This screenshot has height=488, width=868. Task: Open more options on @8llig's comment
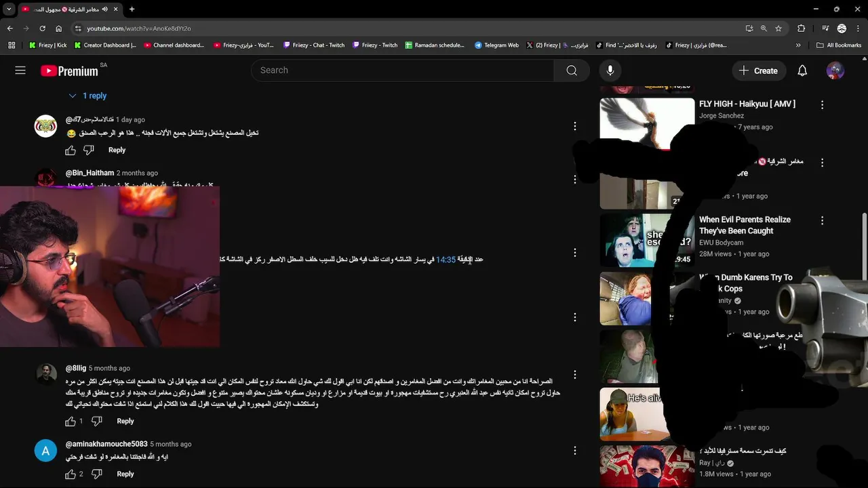(x=575, y=374)
